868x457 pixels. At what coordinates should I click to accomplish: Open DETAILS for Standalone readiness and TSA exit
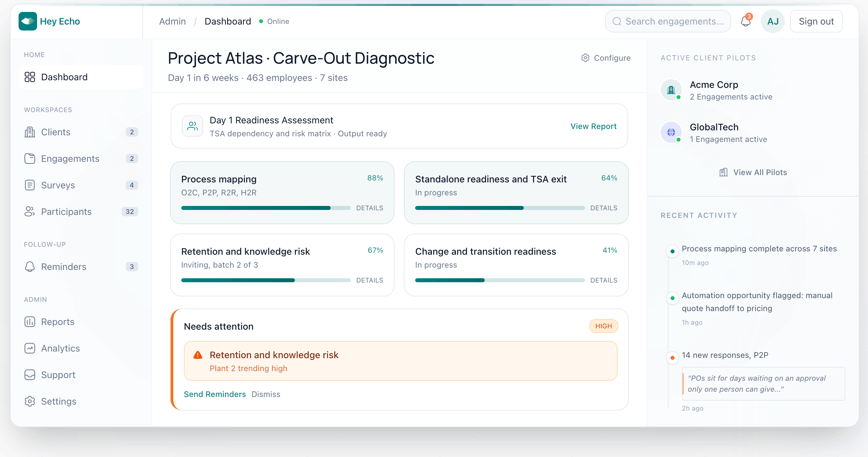pos(604,208)
